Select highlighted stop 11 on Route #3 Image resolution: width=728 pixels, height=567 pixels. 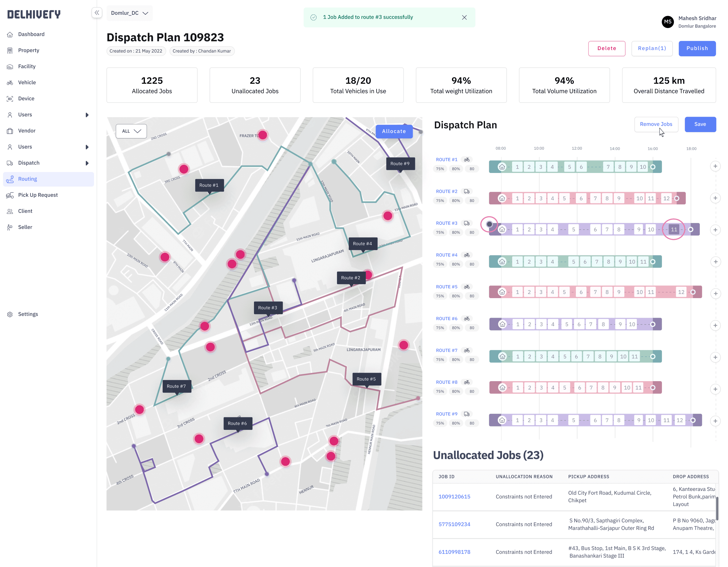(x=674, y=230)
